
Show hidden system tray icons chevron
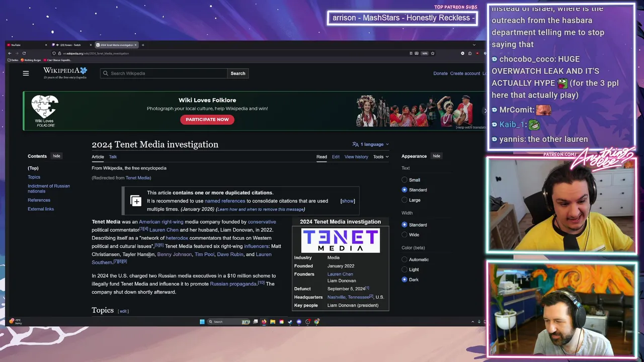tap(472, 322)
